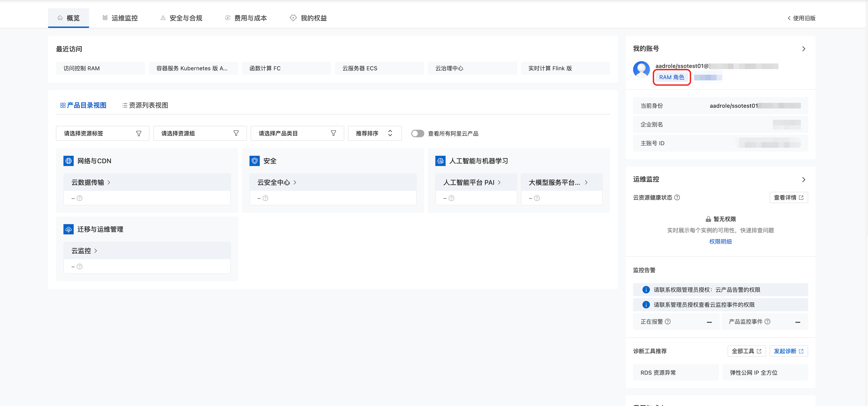Switch to 资源列表视图 view
This screenshot has height=406, width=868.
pyautogui.click(x=145, y=105)
